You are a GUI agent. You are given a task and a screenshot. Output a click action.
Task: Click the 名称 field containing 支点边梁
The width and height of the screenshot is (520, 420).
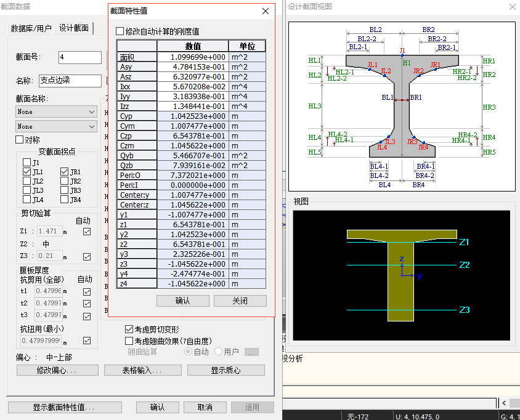tap(70, 81)
